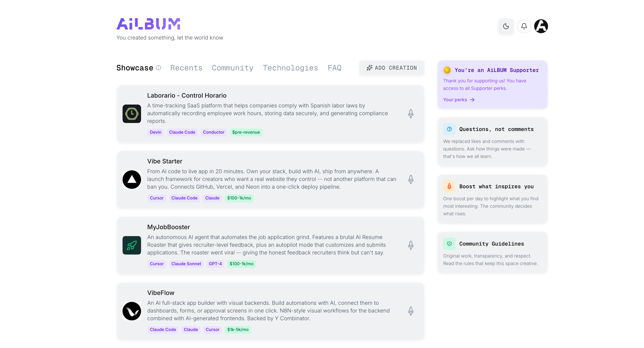Viewport: 644px width, 348px height.
Task: Switch to the Recents tab
Action: pyautogui.click(x=186, y=68)
